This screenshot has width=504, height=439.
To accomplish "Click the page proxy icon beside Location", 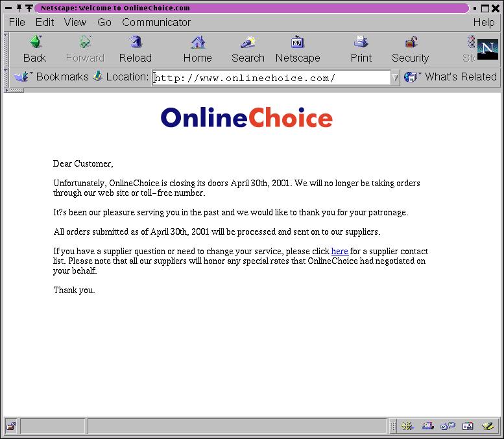I will [98, 77].
